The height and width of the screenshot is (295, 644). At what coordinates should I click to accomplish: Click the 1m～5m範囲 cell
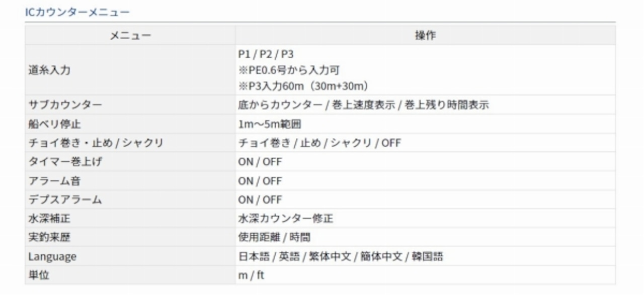[x=270, y=124]
